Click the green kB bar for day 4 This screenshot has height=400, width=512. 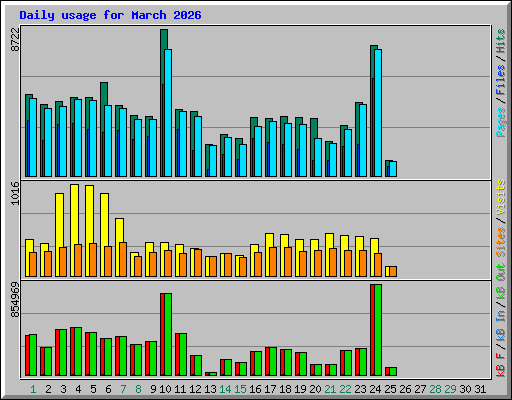tap(78, 352)
